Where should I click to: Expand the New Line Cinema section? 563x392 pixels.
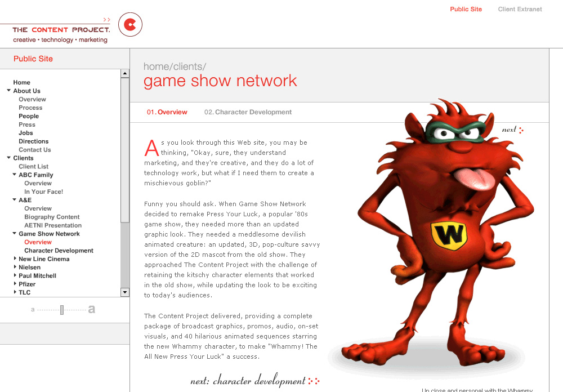[x=15, y=259]
